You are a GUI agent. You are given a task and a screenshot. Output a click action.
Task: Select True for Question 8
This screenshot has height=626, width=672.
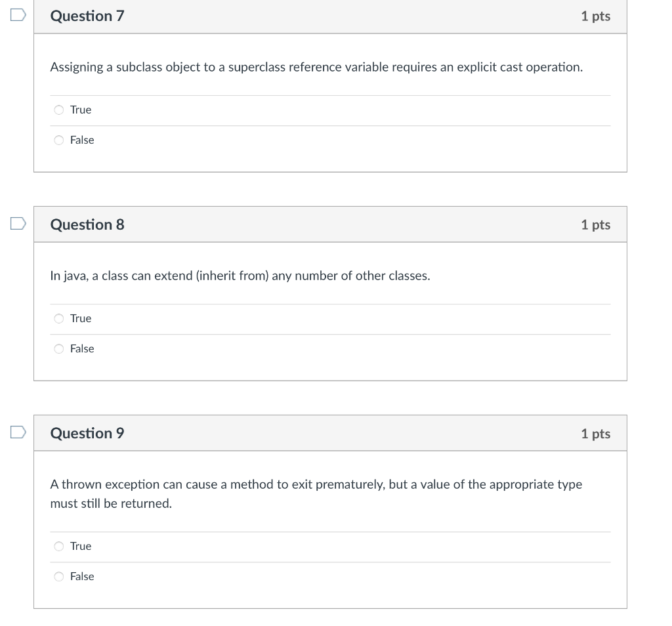coord(59,318)
